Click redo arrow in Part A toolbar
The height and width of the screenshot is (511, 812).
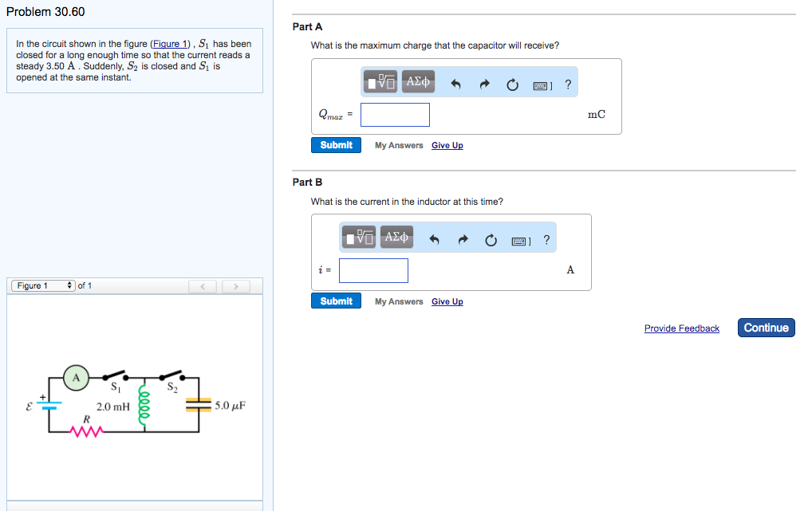(484, 84)
